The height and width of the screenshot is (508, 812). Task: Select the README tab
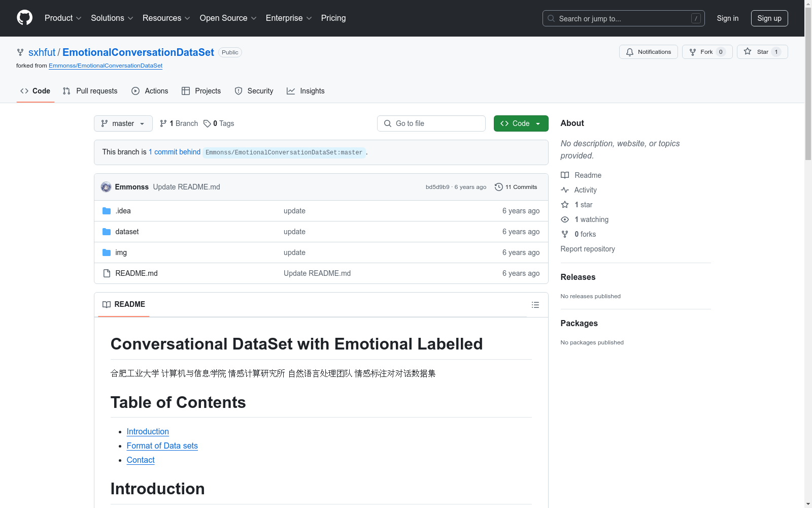point(124,304)
